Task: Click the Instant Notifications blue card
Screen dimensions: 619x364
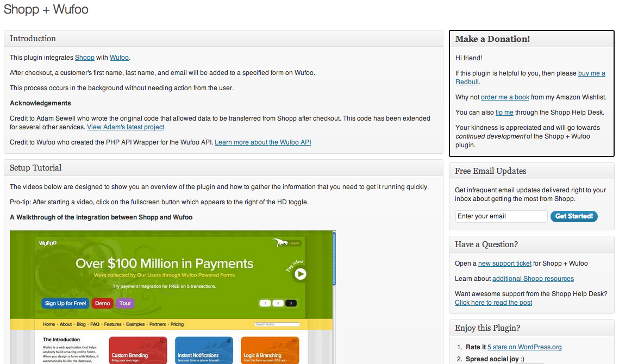Action: [204, 350]
